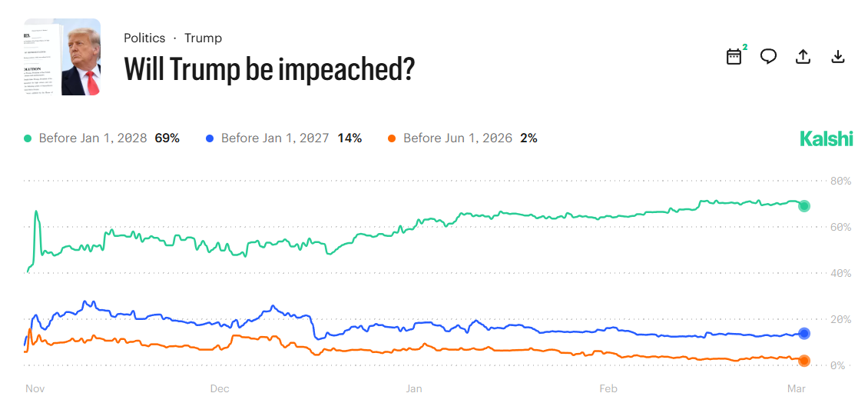Click the green endpoint marker on chart
The image size is (868, 403).
click(804, 206)
